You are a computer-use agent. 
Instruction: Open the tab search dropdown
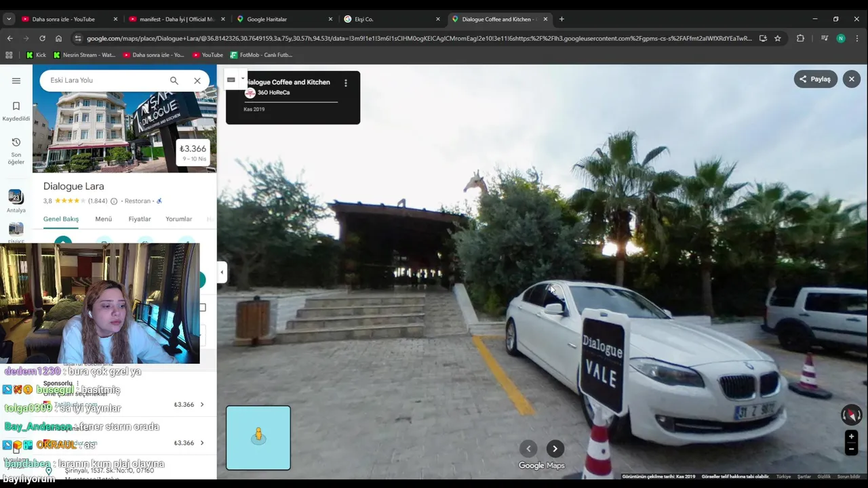click(8, 19)
